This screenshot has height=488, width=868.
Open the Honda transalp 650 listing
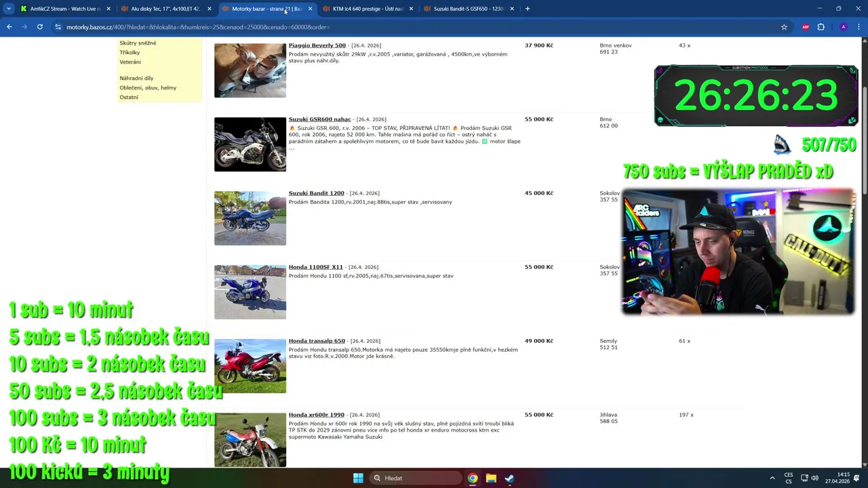pos(317,341)
